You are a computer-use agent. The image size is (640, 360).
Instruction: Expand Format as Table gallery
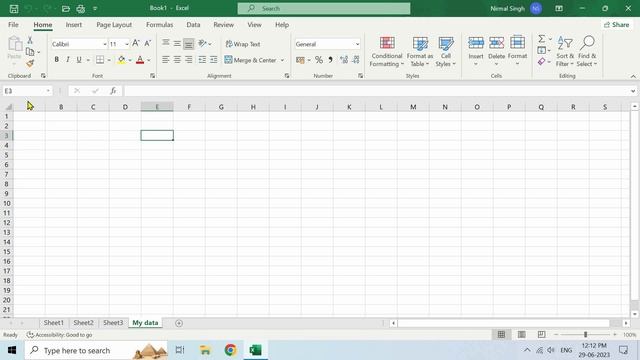420,52
